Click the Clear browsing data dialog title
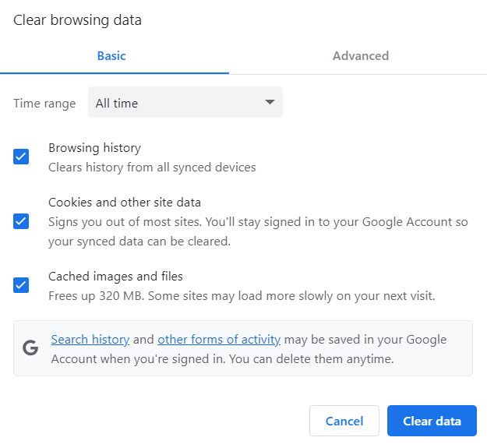This screenshot has height=448, width=487. [77, 20]
